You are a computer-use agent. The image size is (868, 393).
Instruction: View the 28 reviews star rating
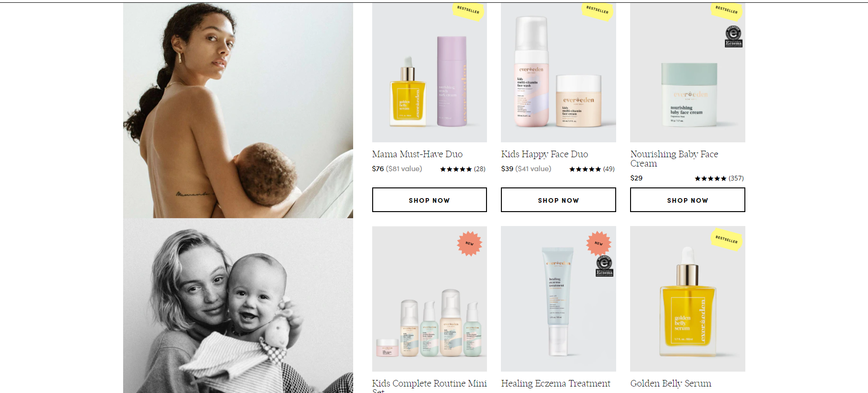click(x=463, y=169)
